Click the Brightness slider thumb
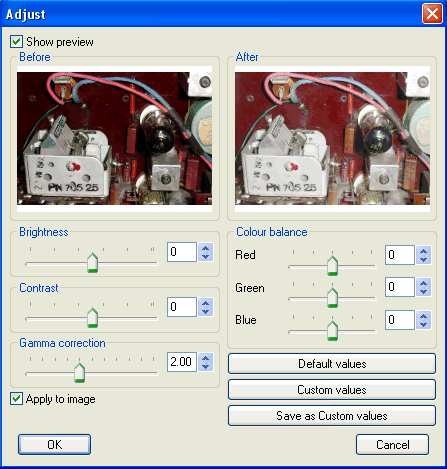This screenshot has width=447, height=469. [x=92, y=263]
